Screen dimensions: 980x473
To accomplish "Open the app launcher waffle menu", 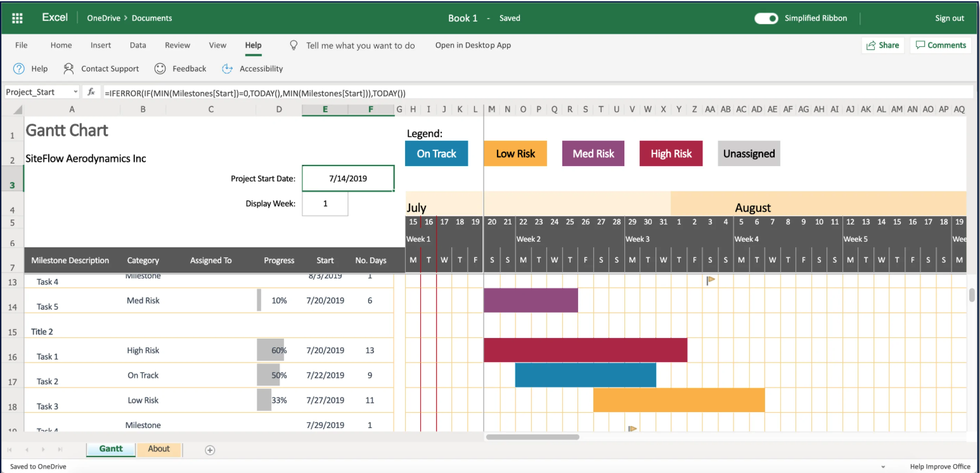I will coord(18,18).
